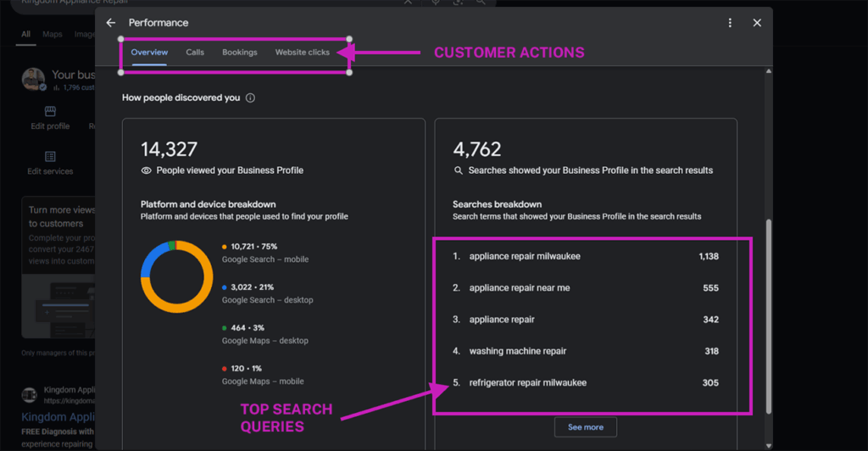Viewport: 868px width, 451px height.
Task: Click the eye icon next to People viewed
Action: coord(146,170)
